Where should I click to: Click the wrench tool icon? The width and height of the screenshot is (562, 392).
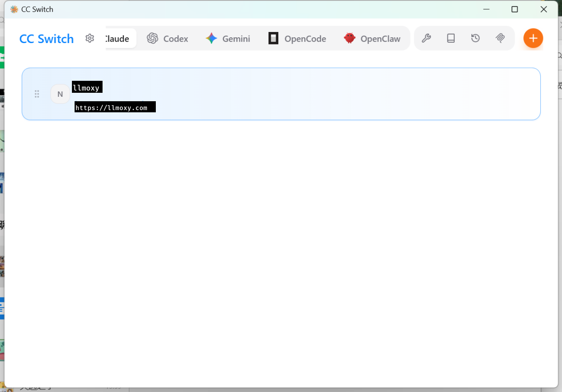(426, 39)
